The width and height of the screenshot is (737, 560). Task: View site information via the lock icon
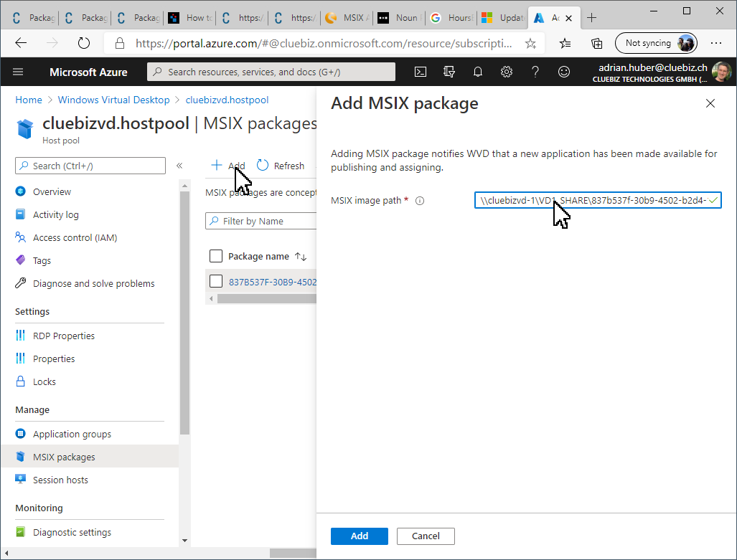coord(120,44)
